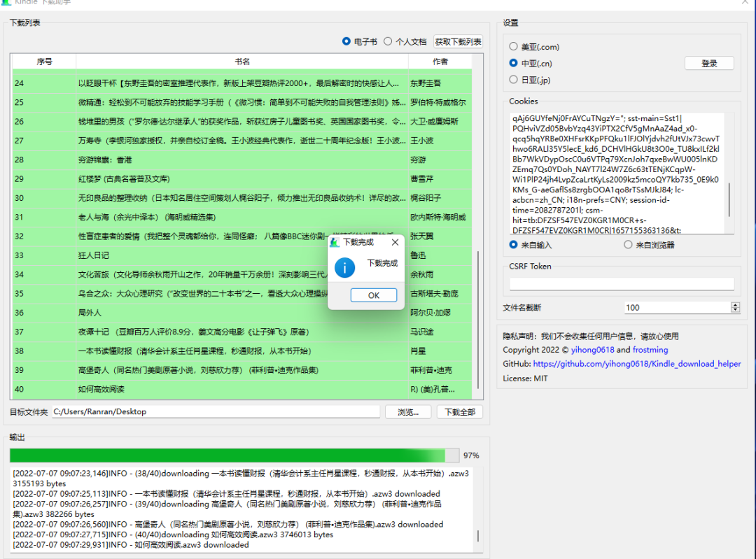
Task: Open the GitHub Kindle_download_helper link
Action: coord(637,364)
